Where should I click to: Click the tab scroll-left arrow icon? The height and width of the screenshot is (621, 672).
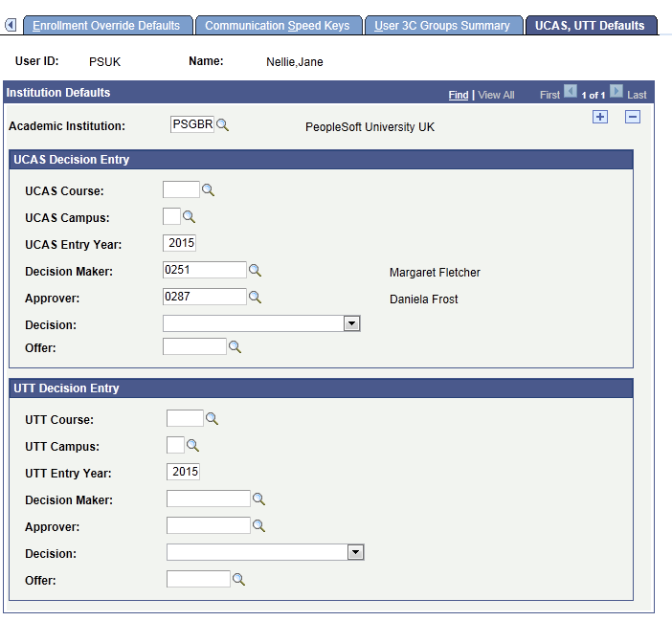tap(11, 25)
